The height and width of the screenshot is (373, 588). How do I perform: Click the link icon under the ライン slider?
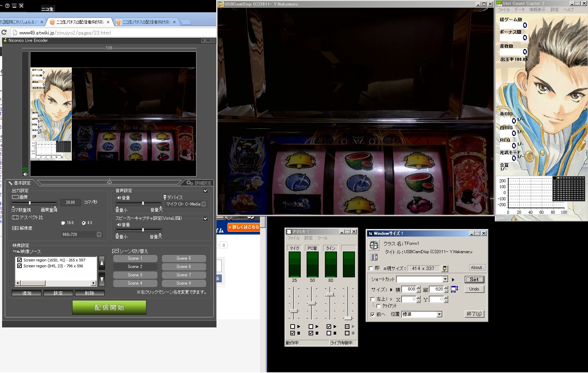[335, 333]
